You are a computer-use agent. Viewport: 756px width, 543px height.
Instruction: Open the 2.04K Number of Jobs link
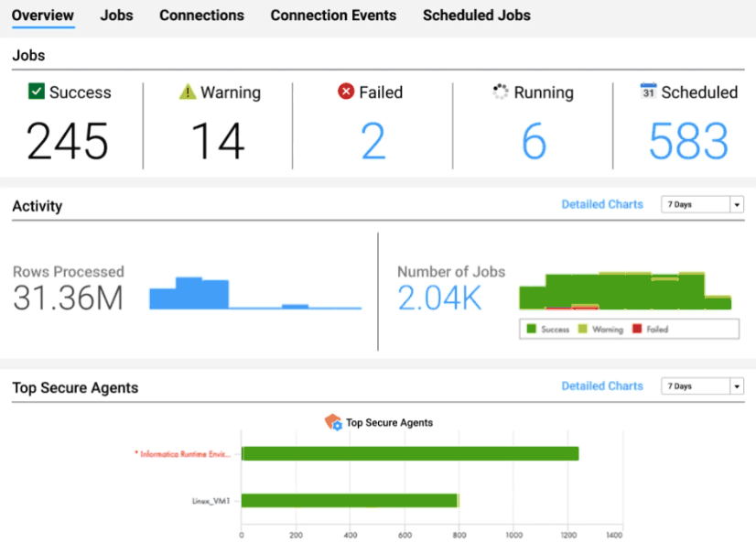click(x=439, y=298)
